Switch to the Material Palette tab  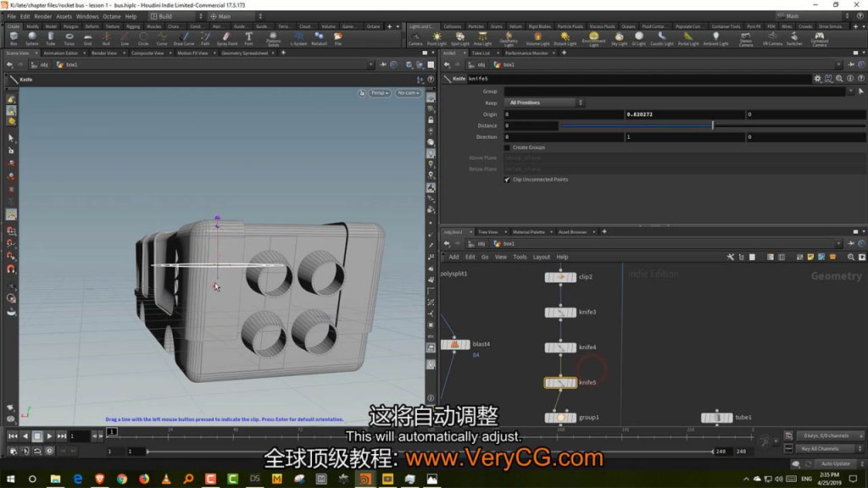pos(529,232)
